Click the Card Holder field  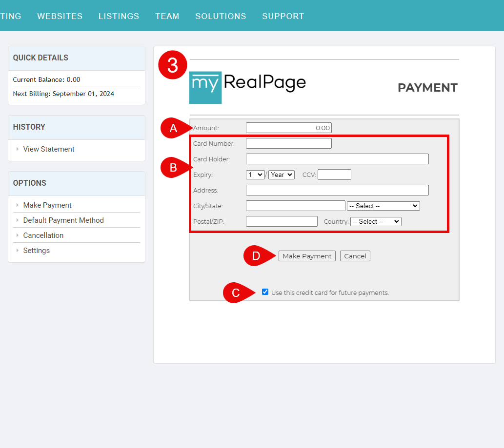(337, 159)
